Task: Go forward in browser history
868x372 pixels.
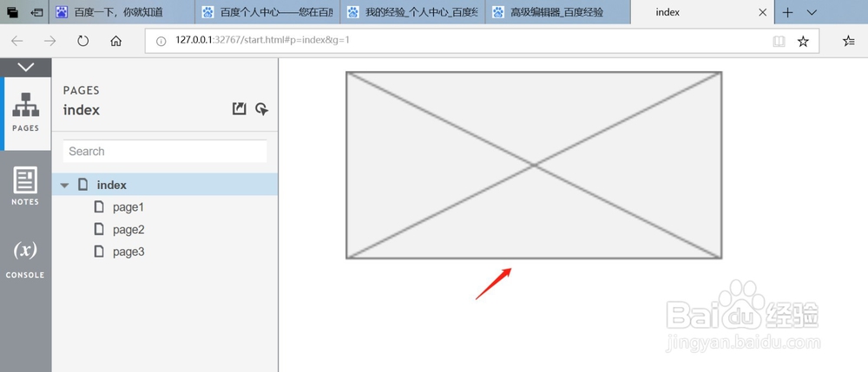Action: (49, 42)
